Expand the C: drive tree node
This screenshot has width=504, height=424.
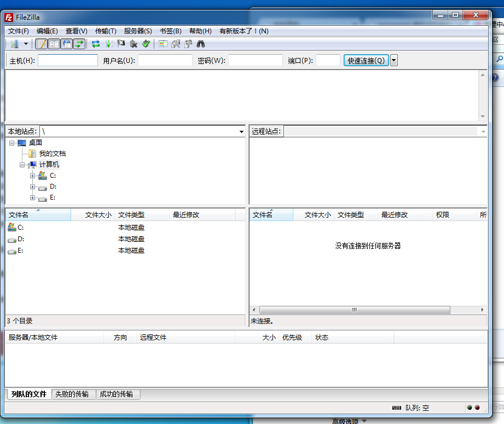(x=32, y=176)
